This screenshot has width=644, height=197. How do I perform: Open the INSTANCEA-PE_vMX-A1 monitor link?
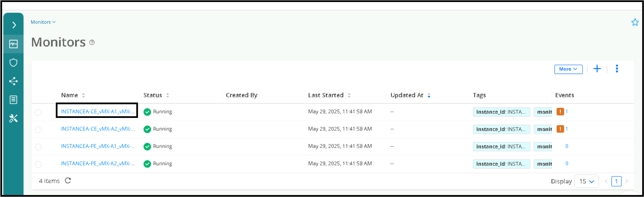point(98,146)
